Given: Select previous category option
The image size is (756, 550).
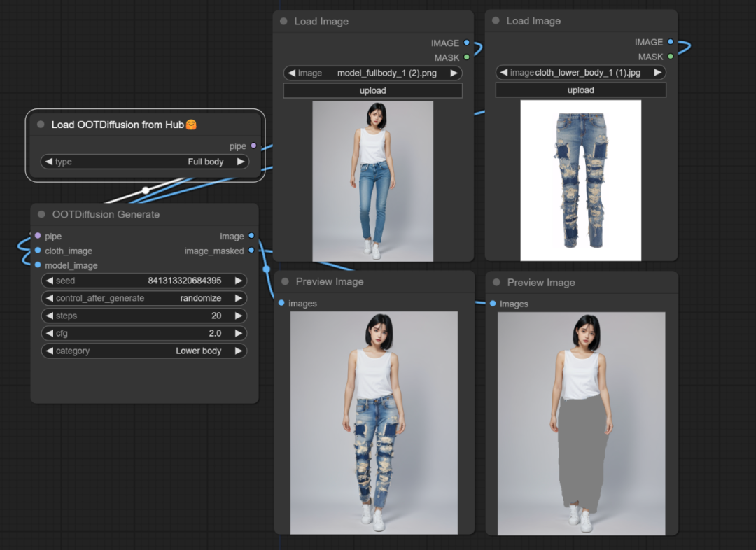Looking at the screenshot, I should (50, 351).
